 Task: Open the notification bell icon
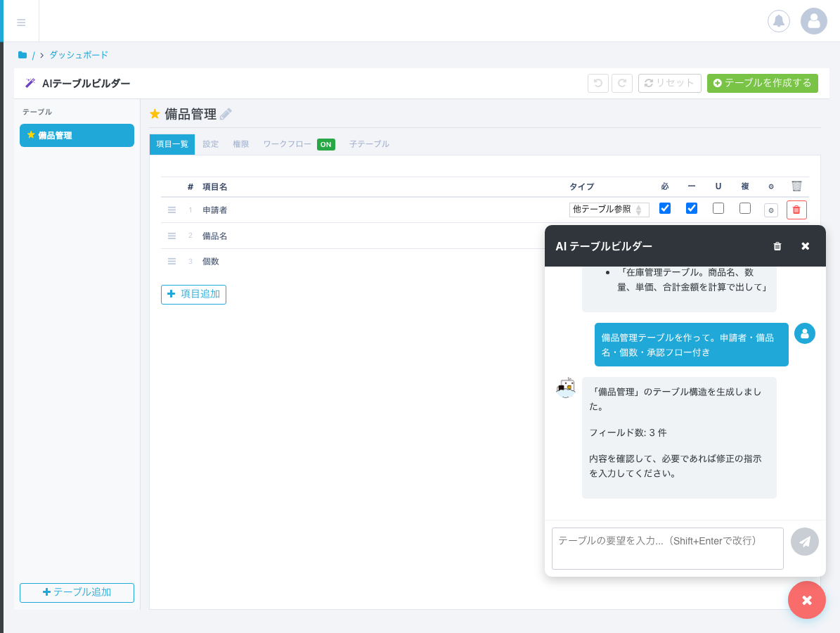point(778,20)
